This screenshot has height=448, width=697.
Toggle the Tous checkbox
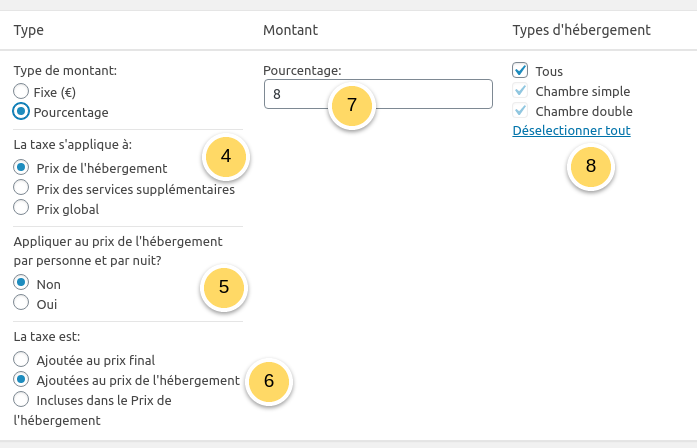tap(520, 71)
